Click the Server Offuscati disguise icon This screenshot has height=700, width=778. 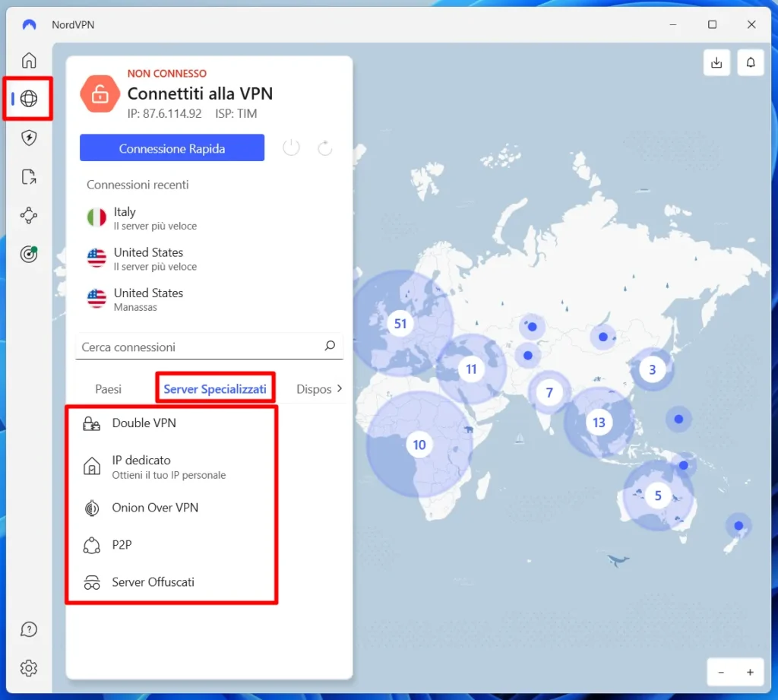coord(92,582)
